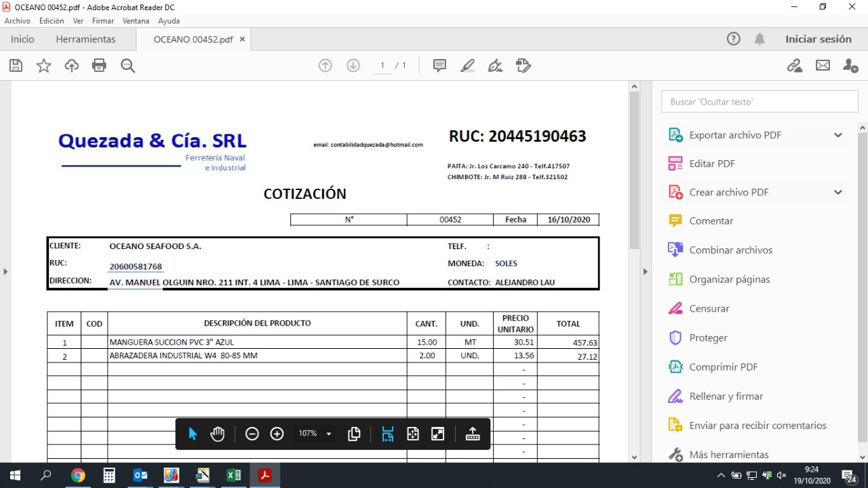
Task: Click Iniciar sesión button
Action: pyautogui.click(x=818, y=39)
